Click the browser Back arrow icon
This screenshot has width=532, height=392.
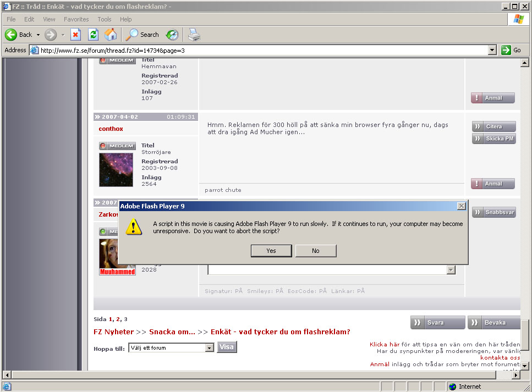11,35
